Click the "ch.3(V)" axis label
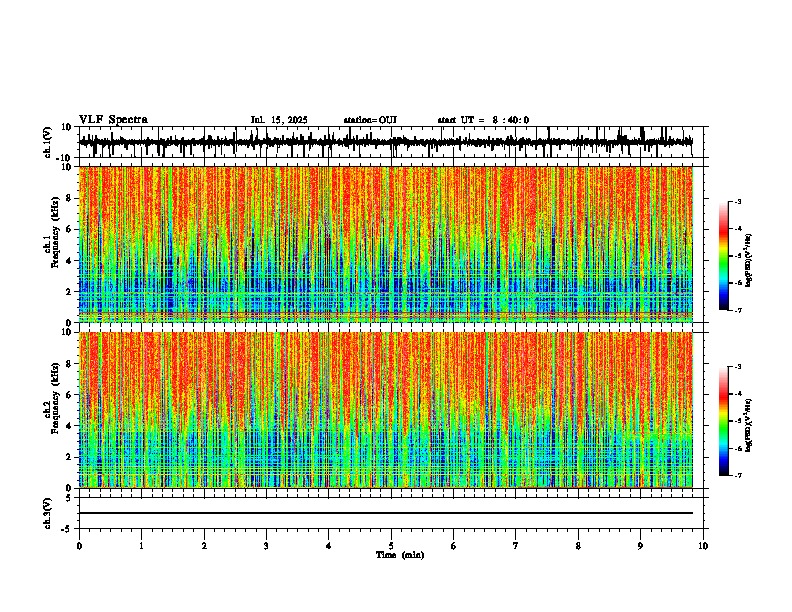The width and height of the screenshot is (792, 612). [48, 513]
